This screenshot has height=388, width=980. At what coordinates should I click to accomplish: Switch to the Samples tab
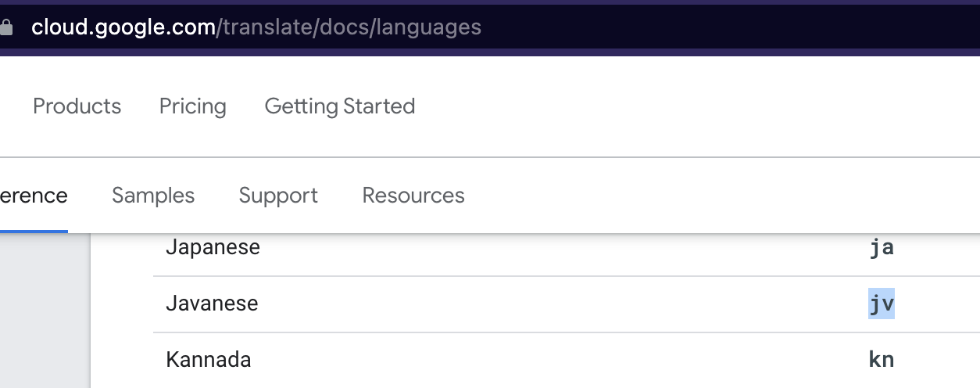pos(153,195)
